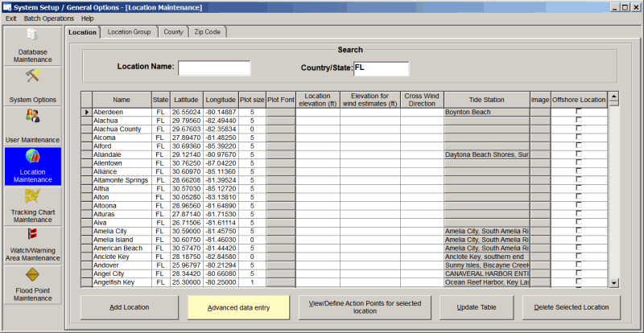The image size is (644, 333).
Task: Check Offshore Location for Aberdeen
Action: (x=578, y=112)
